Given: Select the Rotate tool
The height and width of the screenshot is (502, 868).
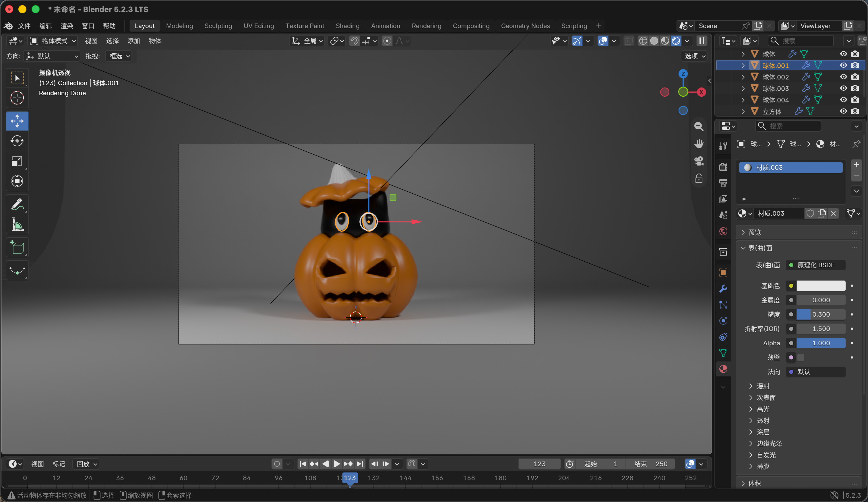Looking at the screenshot, I should click(x=17, y=141).
